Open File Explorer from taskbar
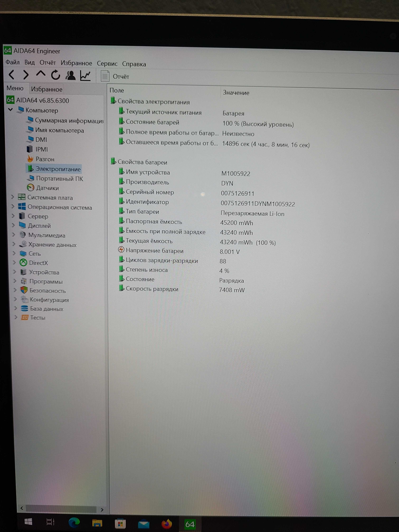The width and height of the screenshot is (399, 532). point(97,523)
